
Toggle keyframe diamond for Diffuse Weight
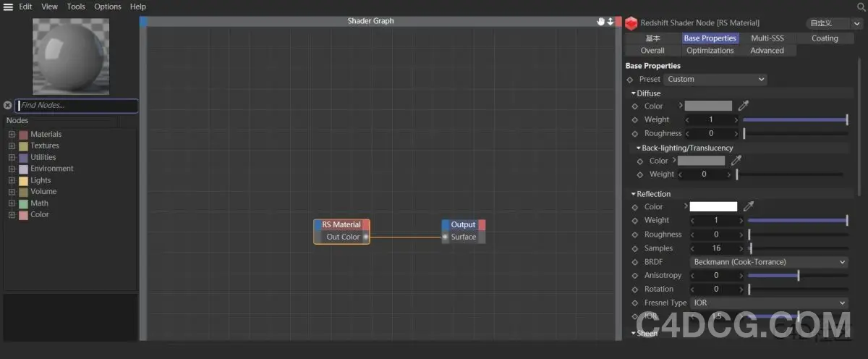tap(635, 120)
